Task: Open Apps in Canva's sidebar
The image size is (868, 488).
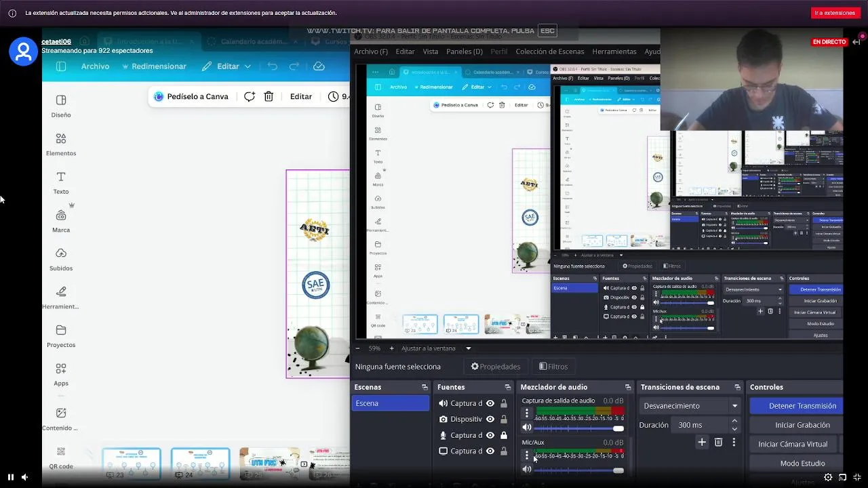Action: [61, 375]
